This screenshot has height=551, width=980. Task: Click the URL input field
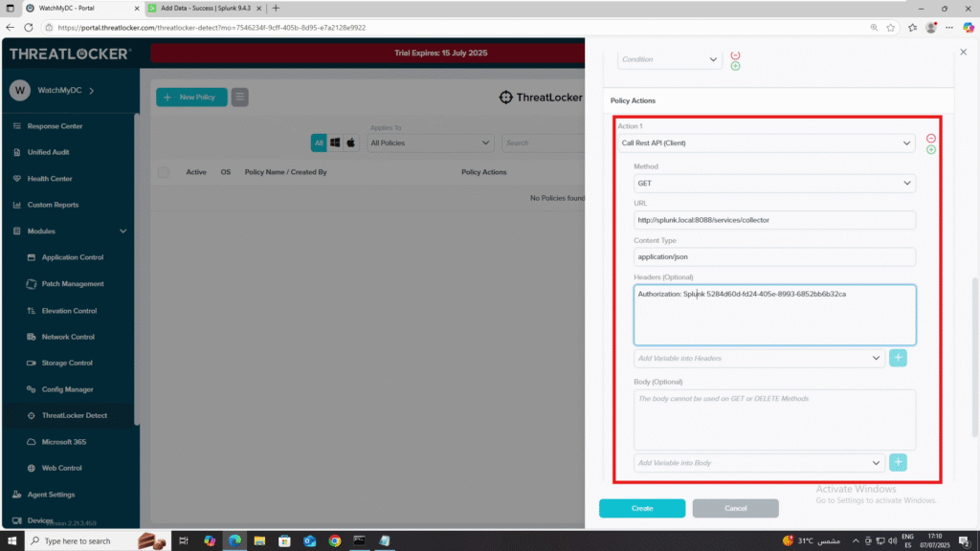774,220
